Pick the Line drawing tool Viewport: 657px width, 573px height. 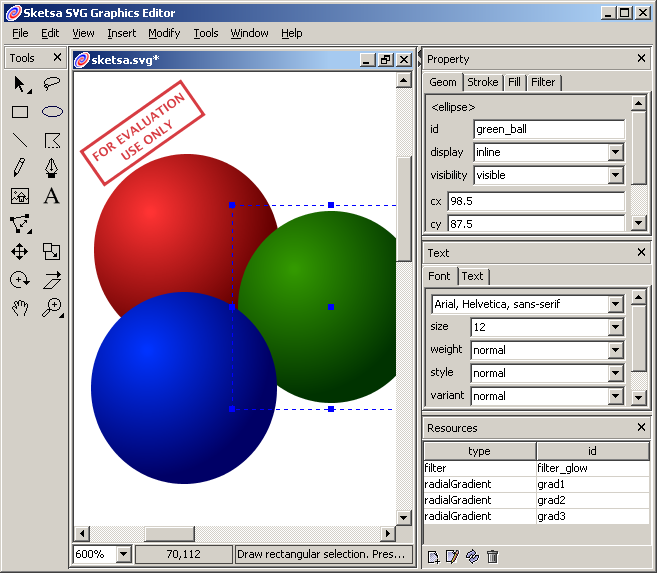coord(20,140)
